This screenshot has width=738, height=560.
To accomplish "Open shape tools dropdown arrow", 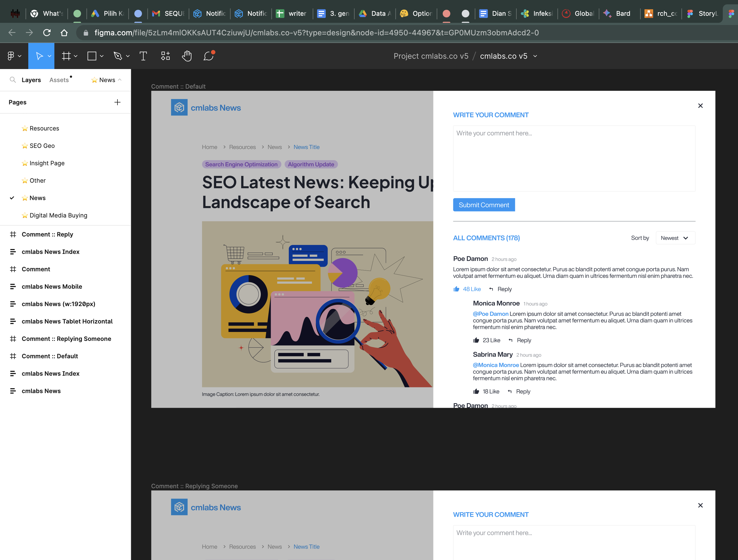I will coord(102,56).
